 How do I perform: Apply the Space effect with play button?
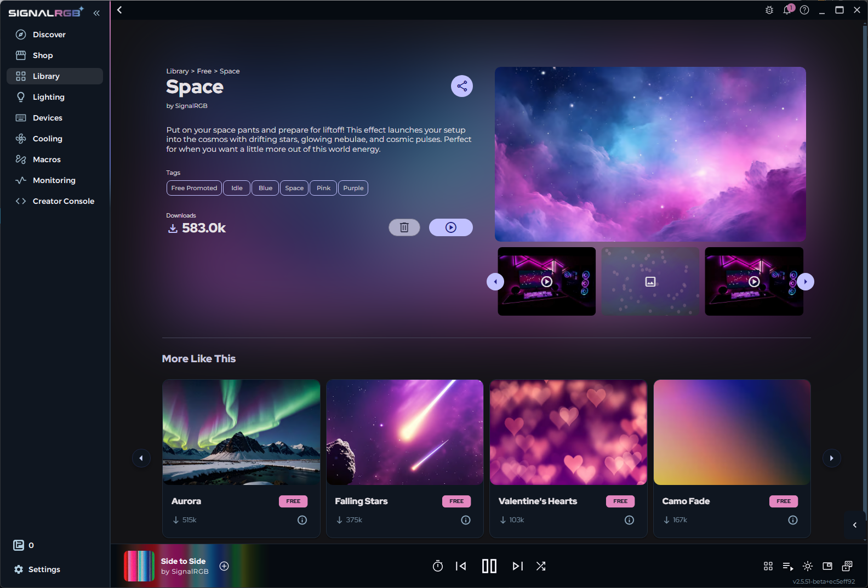pos(451,227)
